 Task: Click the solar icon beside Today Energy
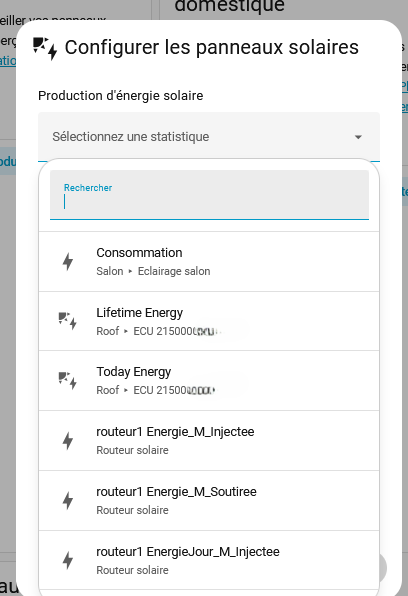(x=68, y=380)
